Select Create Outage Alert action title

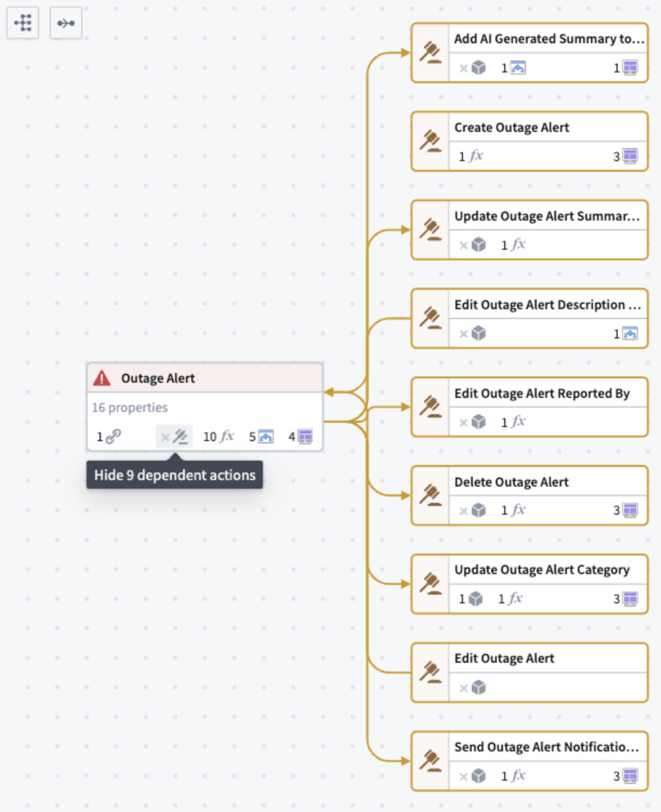point(512,128)
